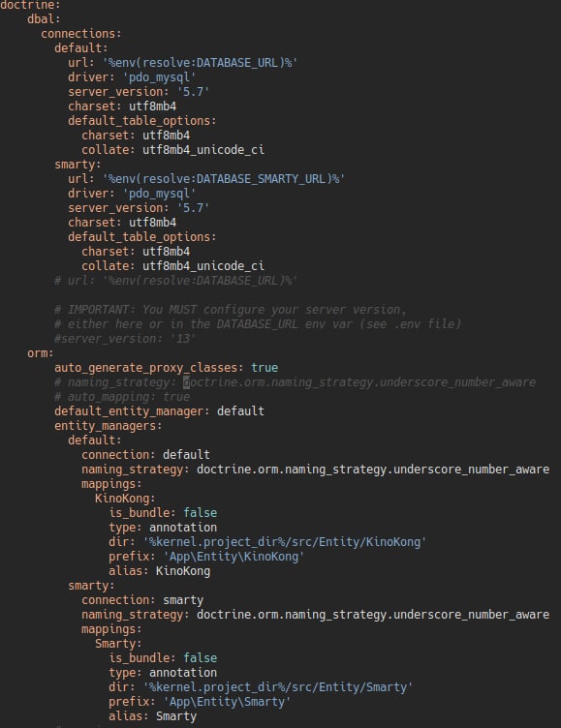Viewport: 561px width, 728px height.
Task: Click 'type: annotation' under the Smarty mapping
Action: 163,672
